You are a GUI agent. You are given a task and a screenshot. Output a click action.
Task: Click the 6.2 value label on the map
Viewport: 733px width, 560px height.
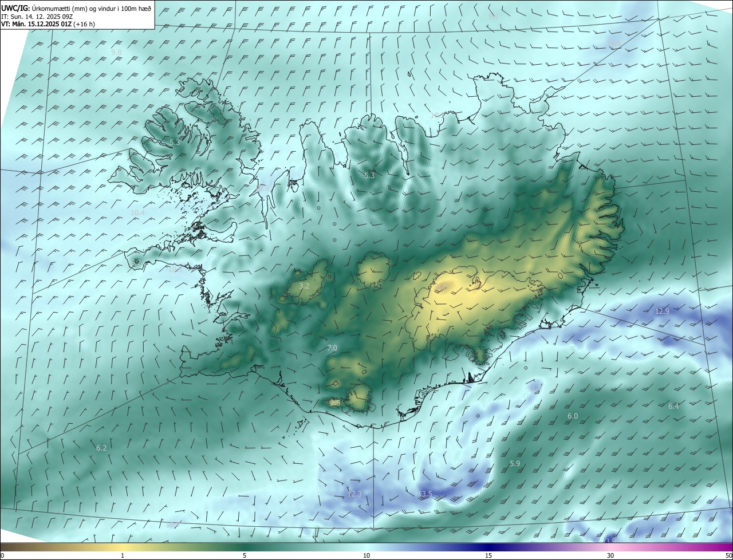tap(101, 448)
